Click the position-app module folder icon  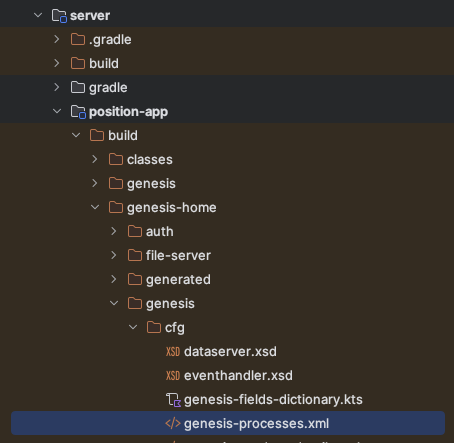point(78,112)
